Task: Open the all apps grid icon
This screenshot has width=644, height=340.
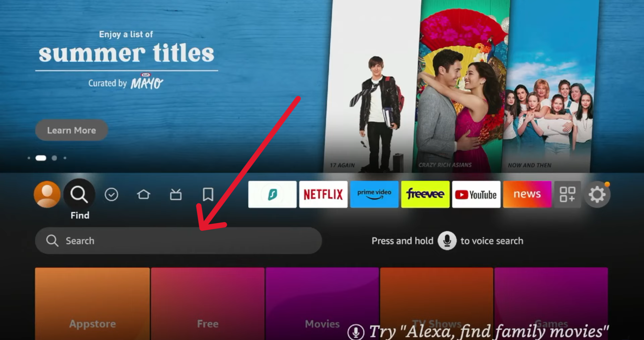Action: [x=567, y=194]
